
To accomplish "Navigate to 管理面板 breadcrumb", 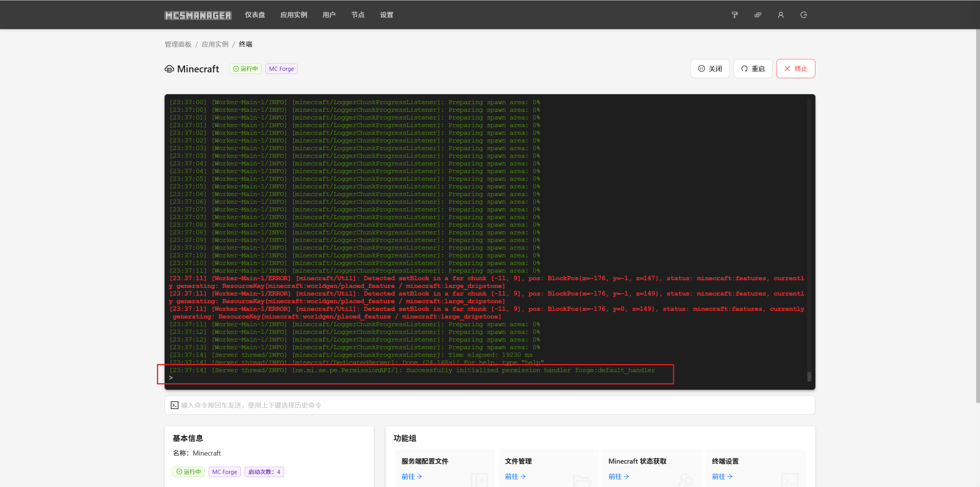I will [x=178, y=44].
